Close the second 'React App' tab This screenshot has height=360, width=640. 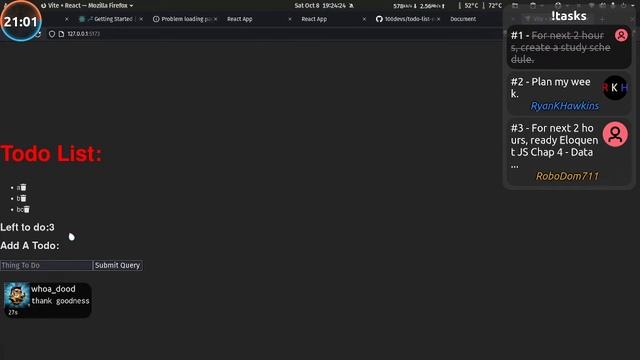364,19
